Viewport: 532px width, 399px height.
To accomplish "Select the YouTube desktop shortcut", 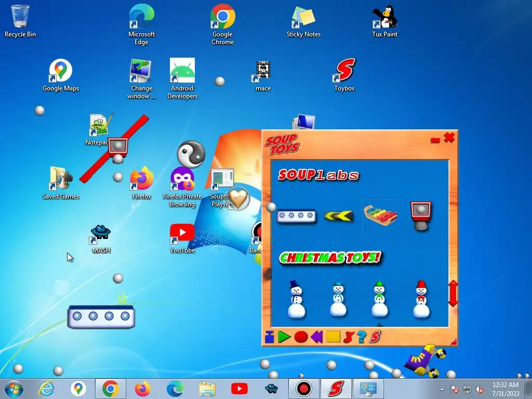I will click(x=182, y=239).
